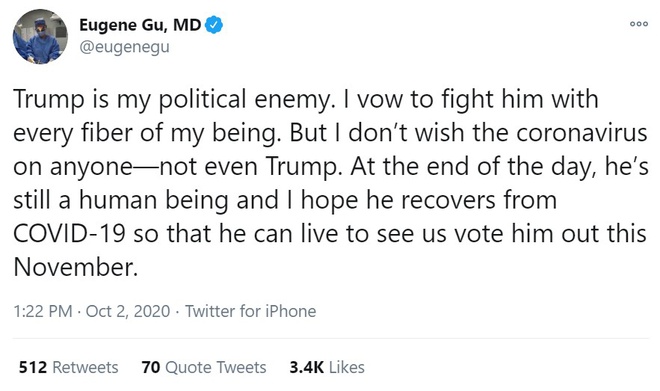Click the number 70 beside Quote Tweets
This screenshot has width=660, height=391.
151,367
